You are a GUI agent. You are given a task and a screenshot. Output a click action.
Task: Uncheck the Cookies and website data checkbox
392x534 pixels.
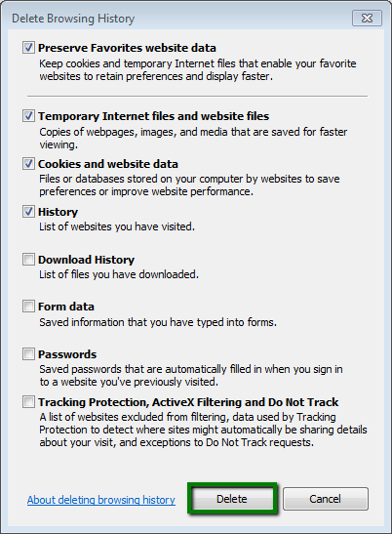click(28, 164)
